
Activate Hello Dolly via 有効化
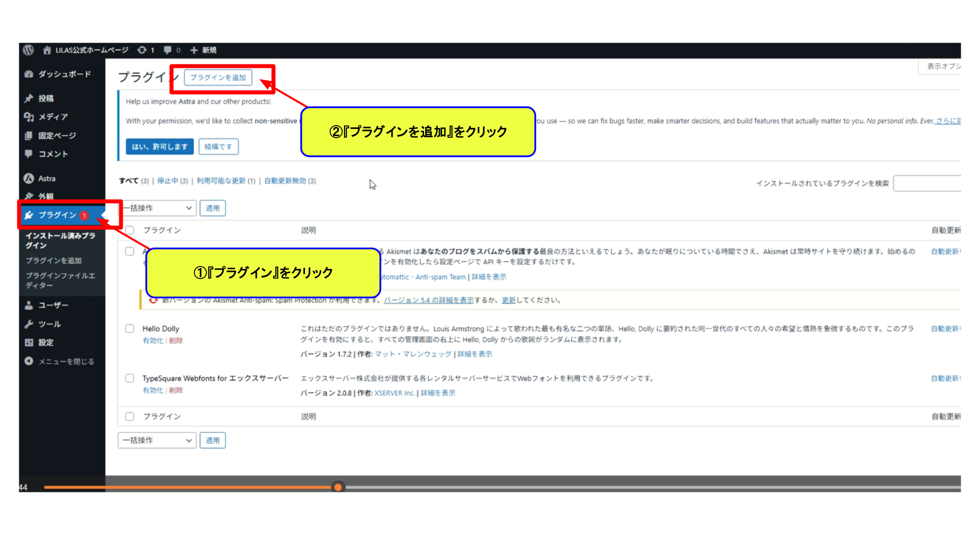(x=153, y=340)
